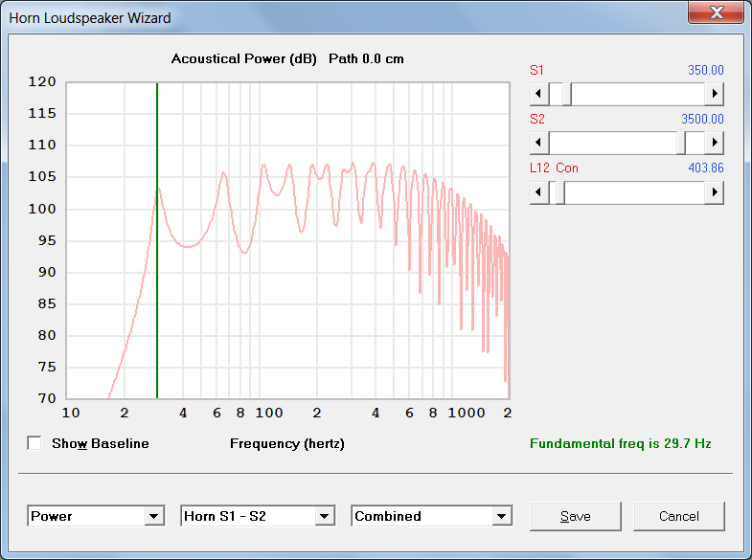Click the L12 Con slider right arrow
Screen dimensions: 752x560
point(714,192)
